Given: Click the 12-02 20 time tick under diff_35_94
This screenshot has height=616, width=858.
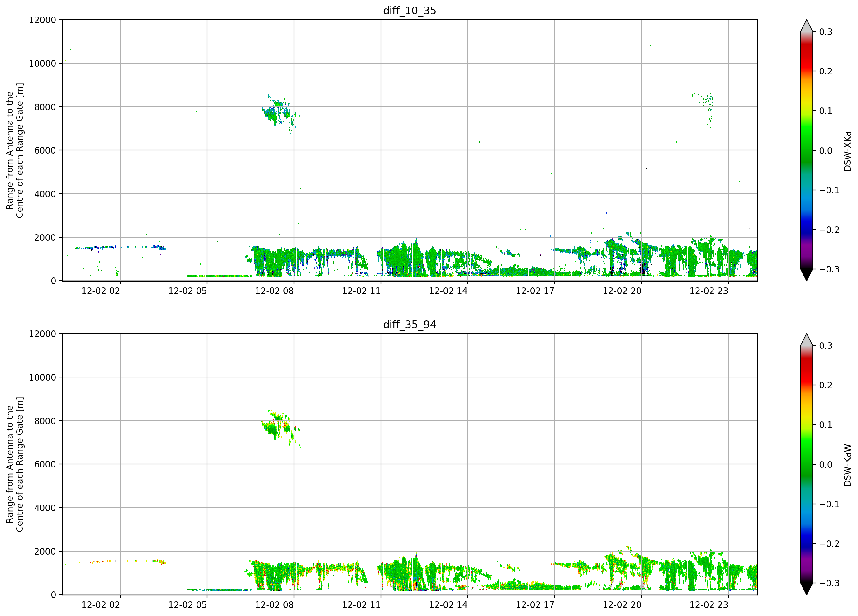Looking at the screenshot, I should click(622, 605).
